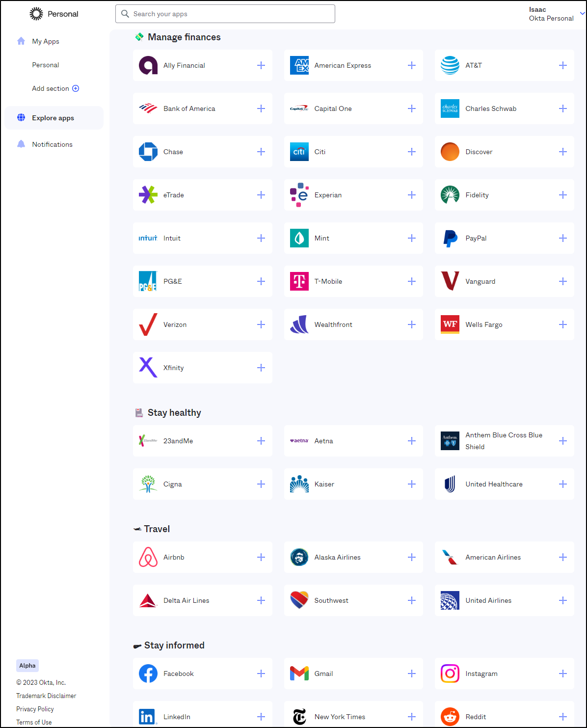The image size is (587, 728).
Task: Open the Trademark Disclaimer link
Action: (x=46, y=696)
